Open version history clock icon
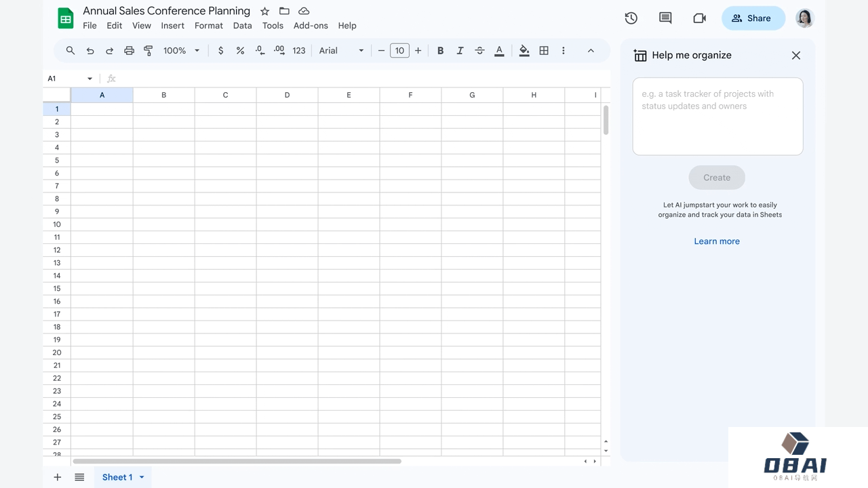This screenshot has height=488, width=868. tap(631, 18)
